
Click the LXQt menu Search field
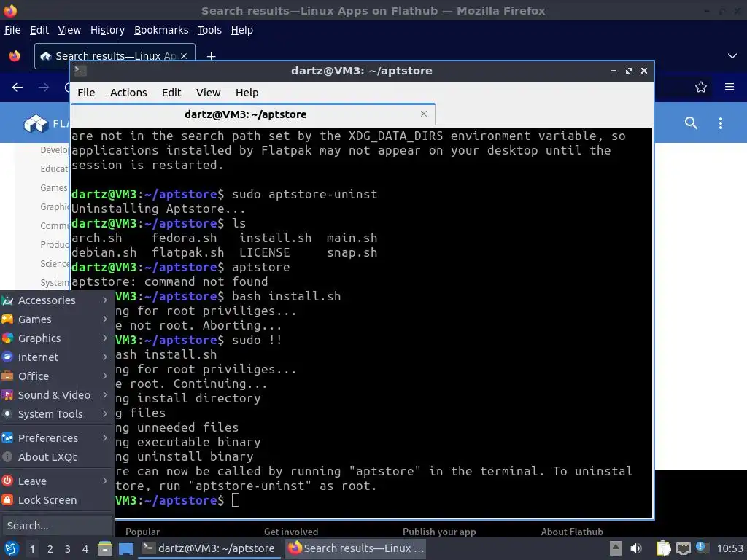point(56,526)
